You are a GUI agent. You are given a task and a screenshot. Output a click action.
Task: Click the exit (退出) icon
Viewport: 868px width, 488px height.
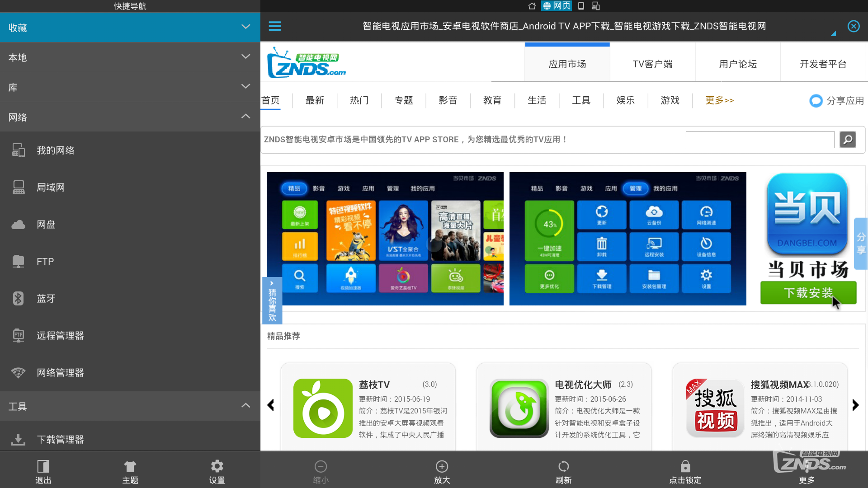pos(43,466)
